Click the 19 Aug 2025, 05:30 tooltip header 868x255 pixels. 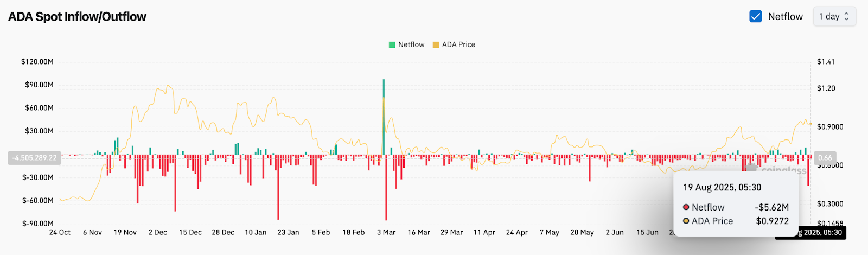pos(722,188)
